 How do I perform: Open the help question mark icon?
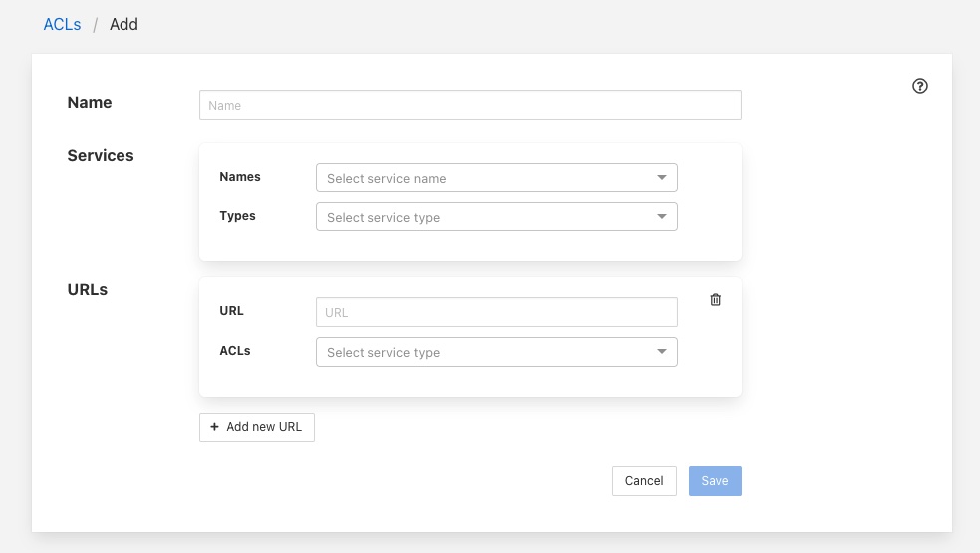(x=919, y=86)
